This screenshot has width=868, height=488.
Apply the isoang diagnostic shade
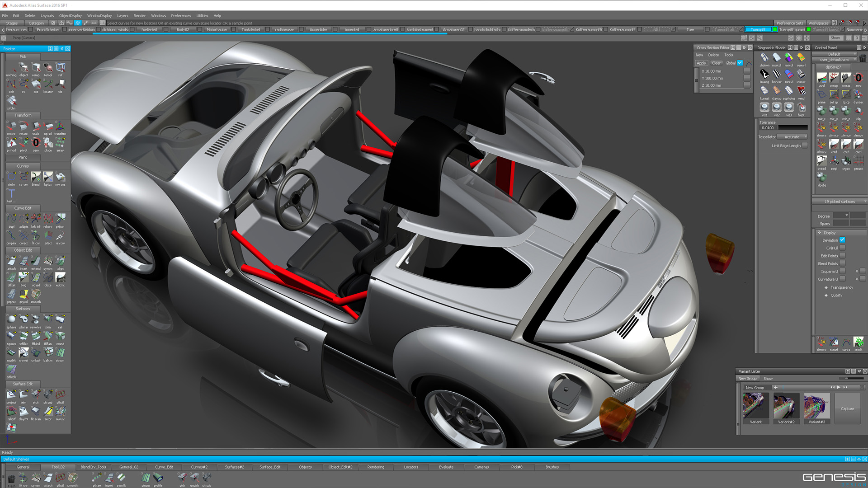coord(764,75)
